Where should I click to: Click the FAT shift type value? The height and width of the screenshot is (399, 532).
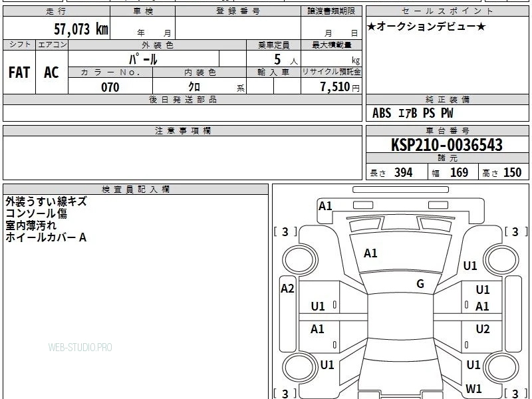[x=19, y=72]
